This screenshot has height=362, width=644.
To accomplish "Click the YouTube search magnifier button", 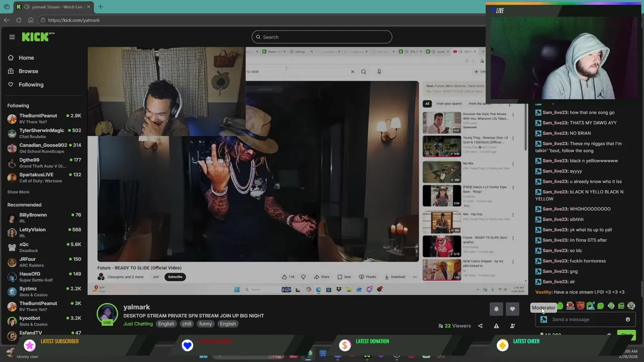I will [363, 71].
